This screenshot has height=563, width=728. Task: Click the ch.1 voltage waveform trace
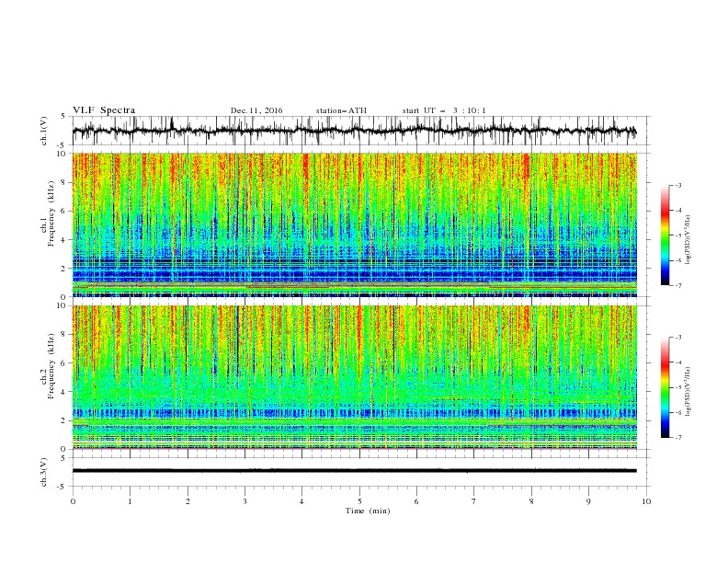354,131
